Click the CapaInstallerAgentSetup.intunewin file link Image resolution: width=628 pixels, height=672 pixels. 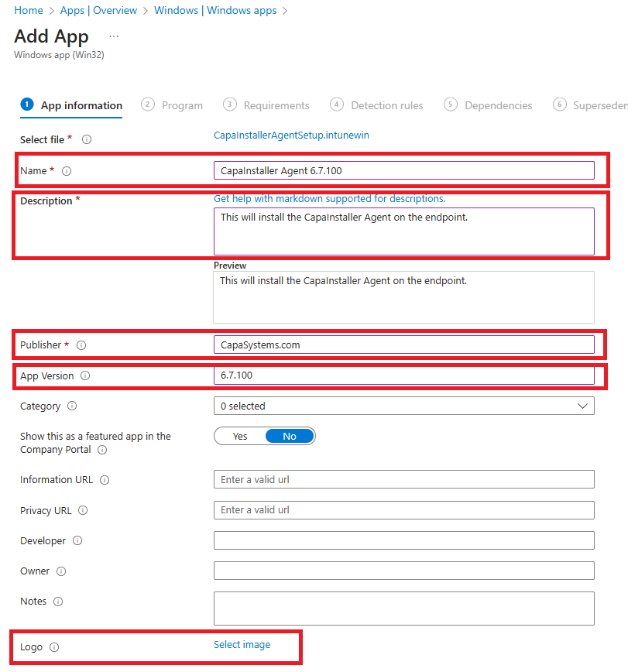(x=291, y=135)
